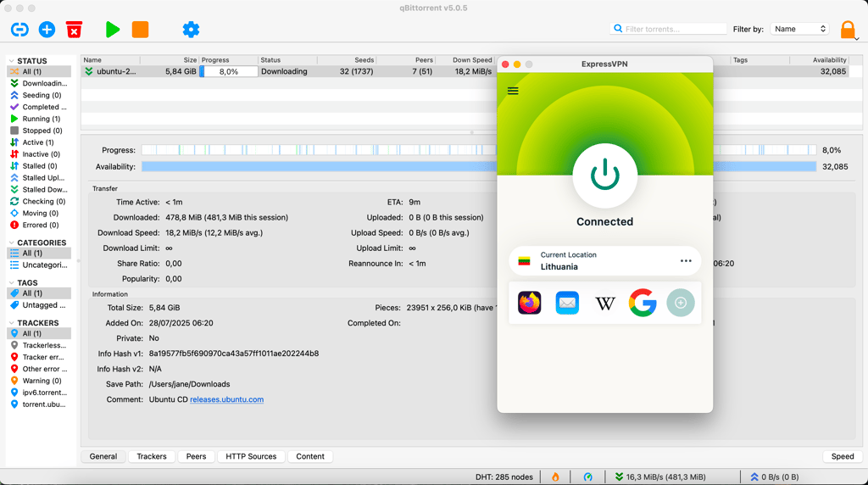Switch to the HTTP Sources tab
Viewport: 868px width, 485px height.
click(251, 456)
